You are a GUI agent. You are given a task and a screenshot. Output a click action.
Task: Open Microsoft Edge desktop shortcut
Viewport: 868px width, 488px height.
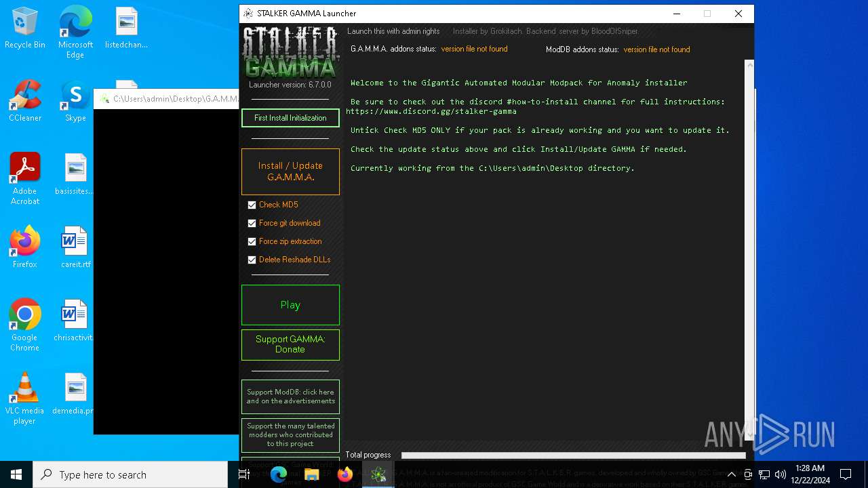[x=75, y=33]
